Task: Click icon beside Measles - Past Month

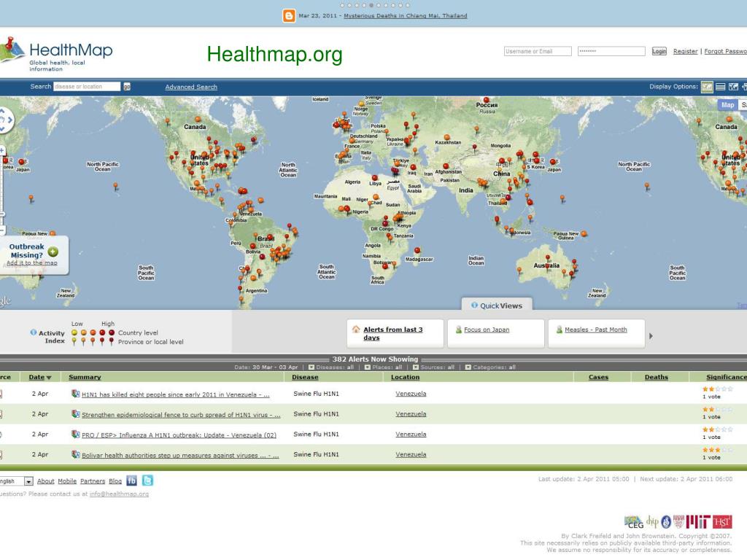Action: coord(560,330)
